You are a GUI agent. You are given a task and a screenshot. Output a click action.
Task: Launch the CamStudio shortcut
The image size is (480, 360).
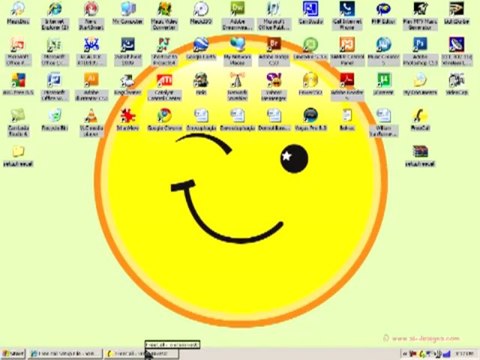pyautogui.click(x=310, y=13)
